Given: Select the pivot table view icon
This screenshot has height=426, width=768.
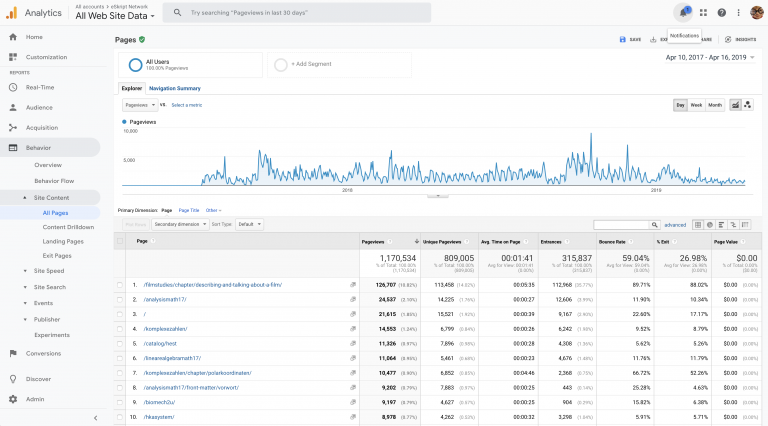Looking at the screenshot, I should pyautogui.click(x=745, y=225).
